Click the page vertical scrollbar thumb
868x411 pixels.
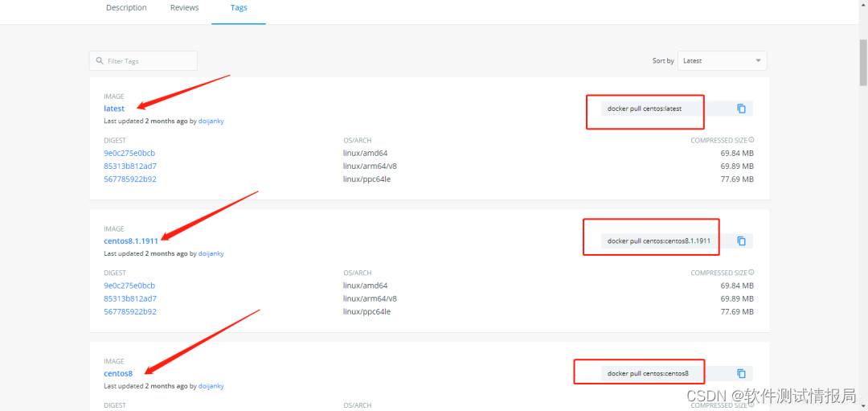point(863,62)
